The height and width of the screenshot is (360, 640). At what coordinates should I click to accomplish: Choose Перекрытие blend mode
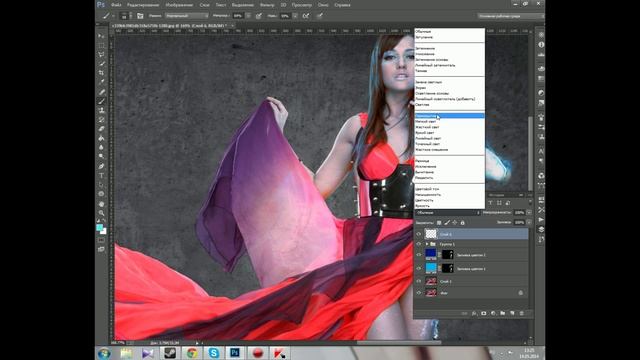tap(449, 116)
